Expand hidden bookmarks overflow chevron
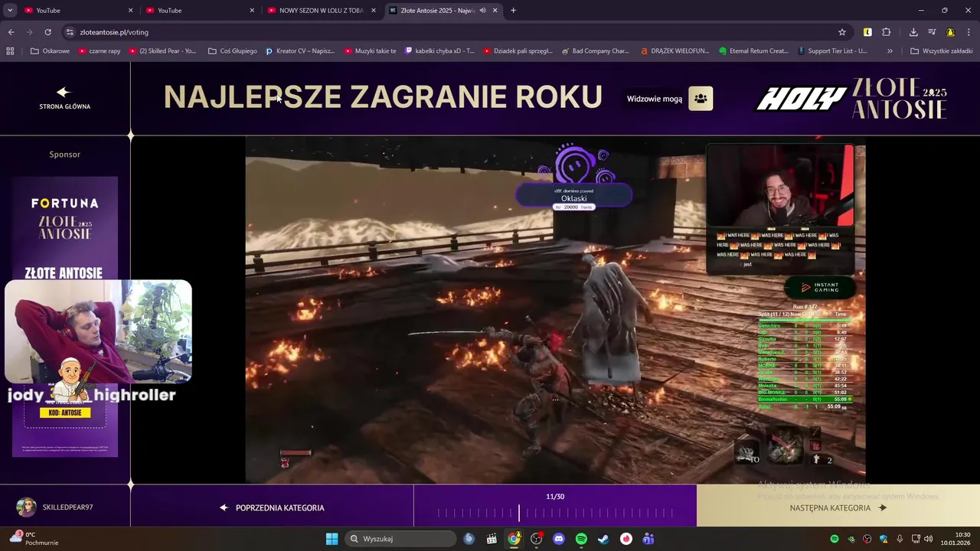 click(890, 51)
